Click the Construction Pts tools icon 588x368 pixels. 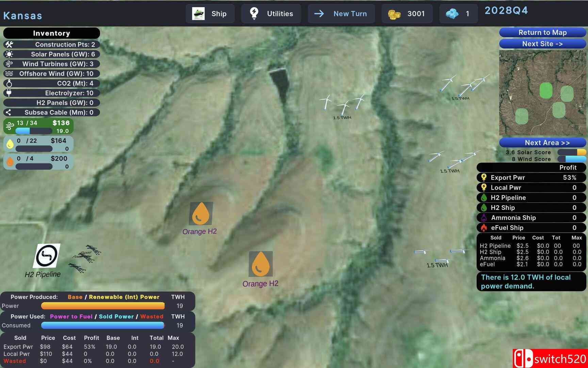tap(9, 44)
